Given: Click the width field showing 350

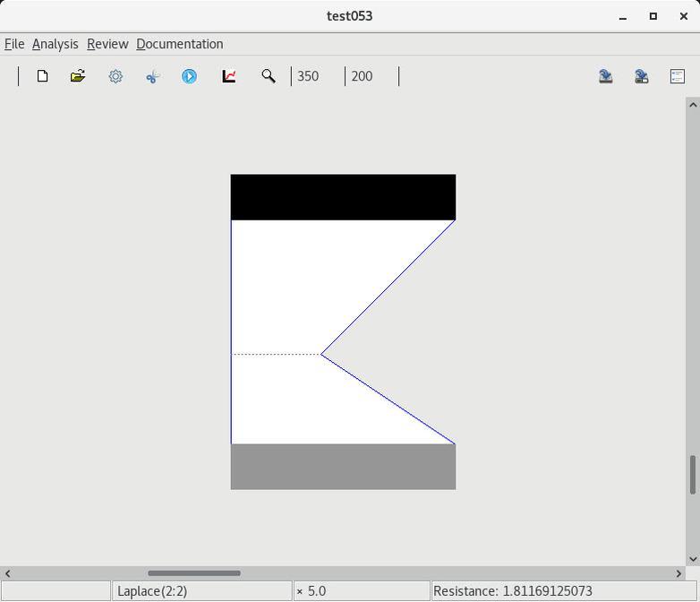Looking at the screenshot, I should [317, 76].
